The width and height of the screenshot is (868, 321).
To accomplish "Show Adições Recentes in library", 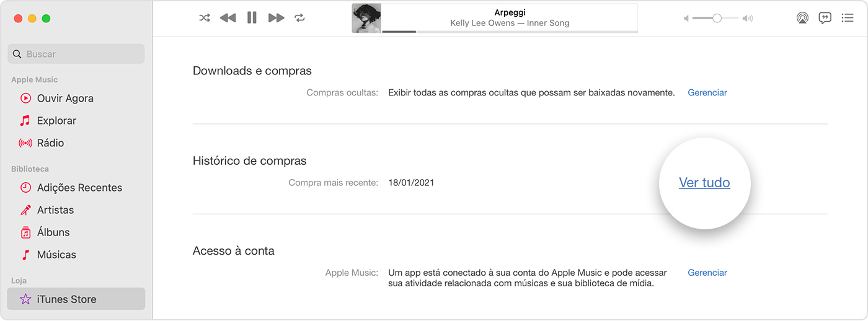I will coord(79,187).
